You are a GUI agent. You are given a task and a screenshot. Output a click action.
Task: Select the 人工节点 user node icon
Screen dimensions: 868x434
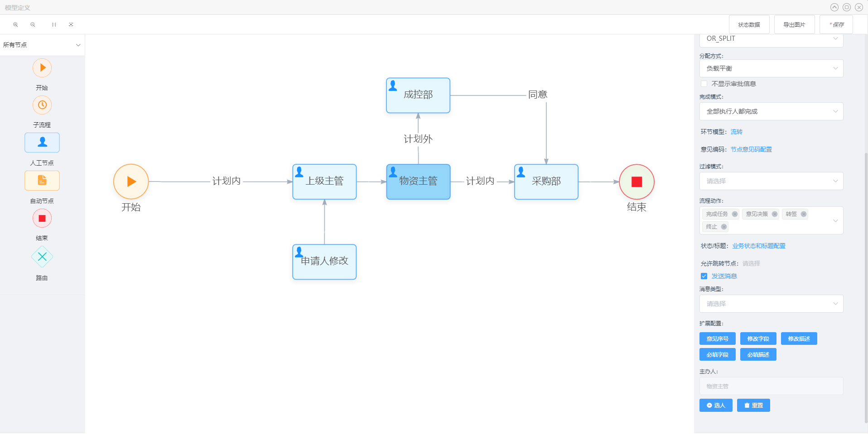click(x=42, y=143)
